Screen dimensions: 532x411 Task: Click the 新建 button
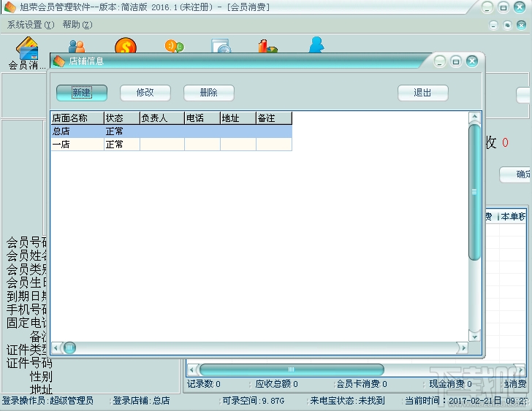(82, 93)
